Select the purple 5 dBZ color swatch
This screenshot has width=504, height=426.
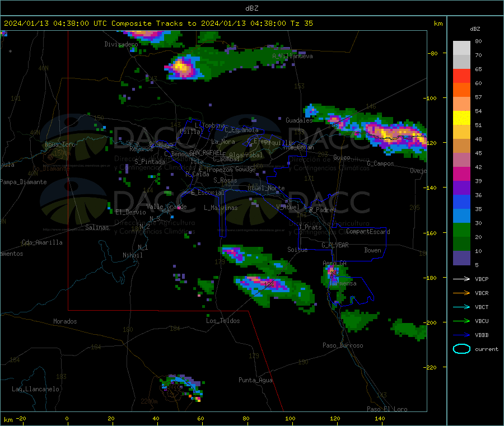pos(461,258)
